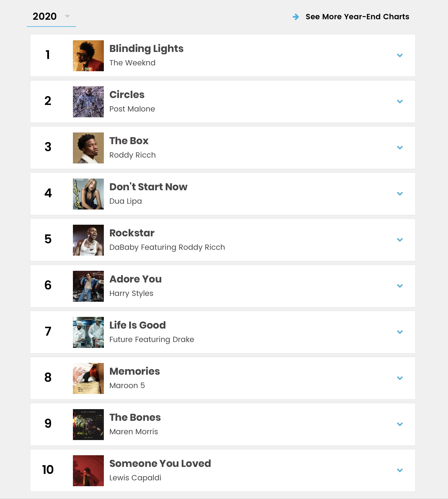Expand the Life Is Good row
448x499 pixels.
[400, 332]
